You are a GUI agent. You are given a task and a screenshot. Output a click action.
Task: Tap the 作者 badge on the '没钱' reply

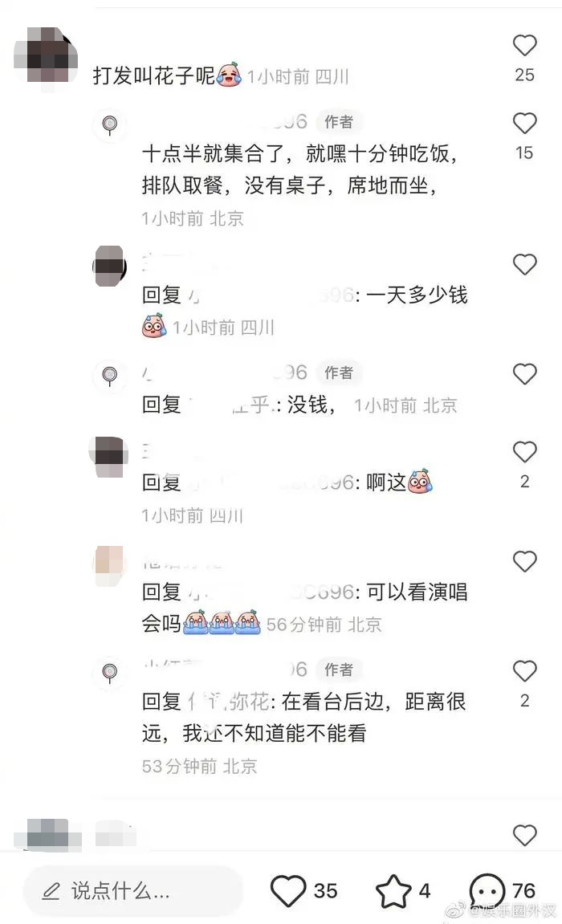(339, 372)
